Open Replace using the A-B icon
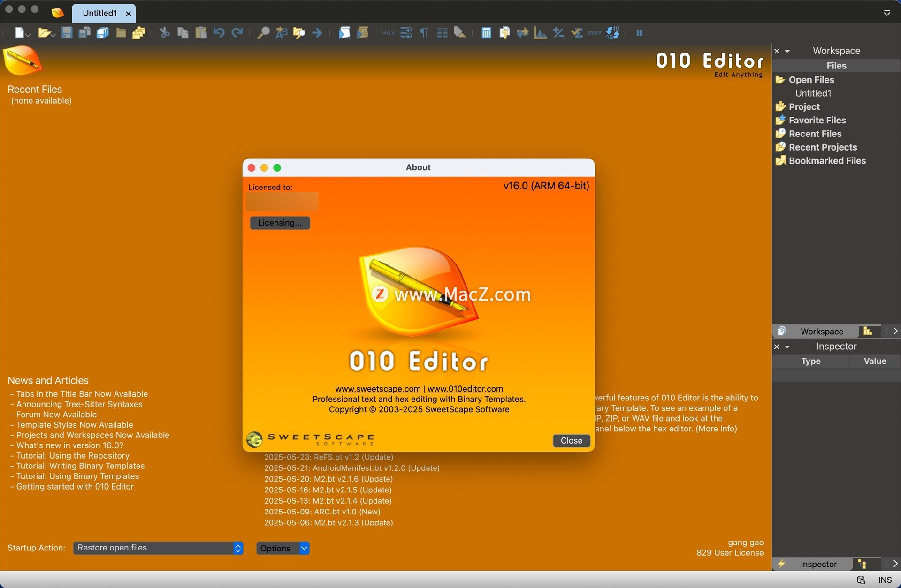 281,33
